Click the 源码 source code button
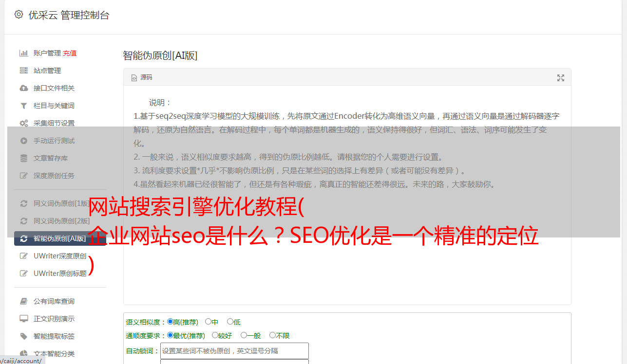This screenshot has height=364, width=627. (142, 77)
